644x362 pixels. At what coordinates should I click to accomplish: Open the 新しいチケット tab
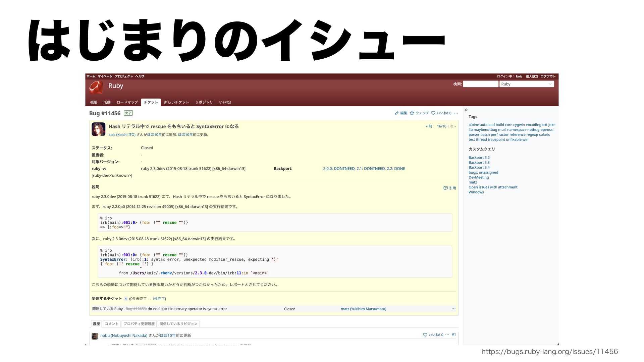click(176, 102)
